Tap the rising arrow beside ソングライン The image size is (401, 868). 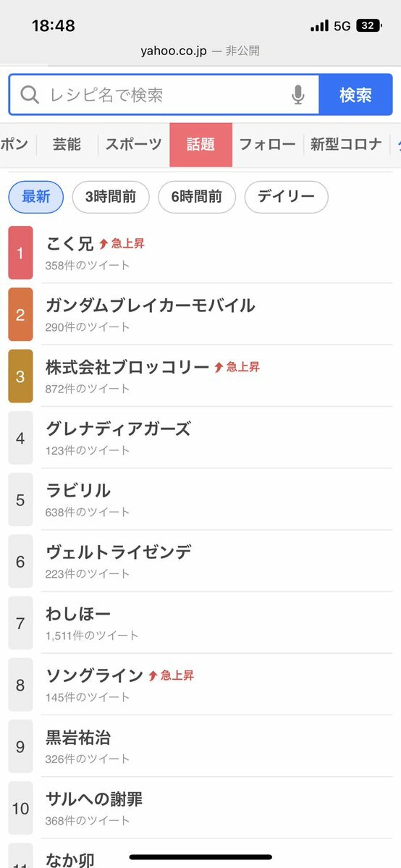[153, 675]
